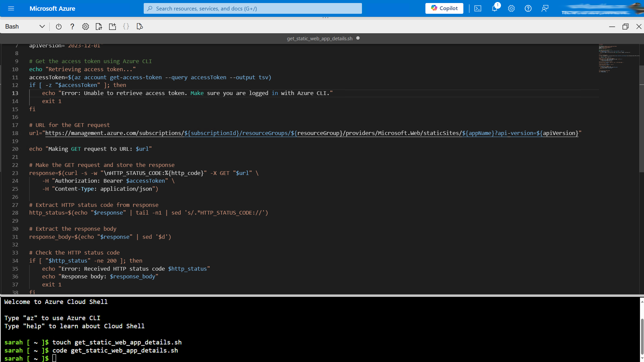Open the Azure portal settings gear
Screen dimensions: 644x362
(x=511, y=8)
